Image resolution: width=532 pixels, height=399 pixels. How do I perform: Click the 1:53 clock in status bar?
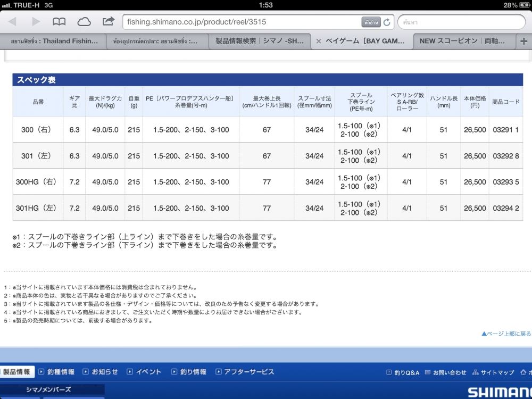tap(265, 5)
